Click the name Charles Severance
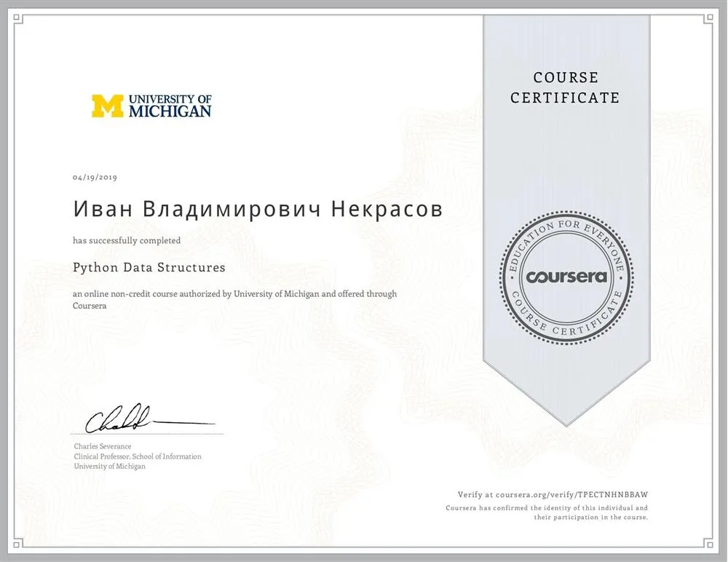Viewport: 728px width, 562px height. coord(103,446)
